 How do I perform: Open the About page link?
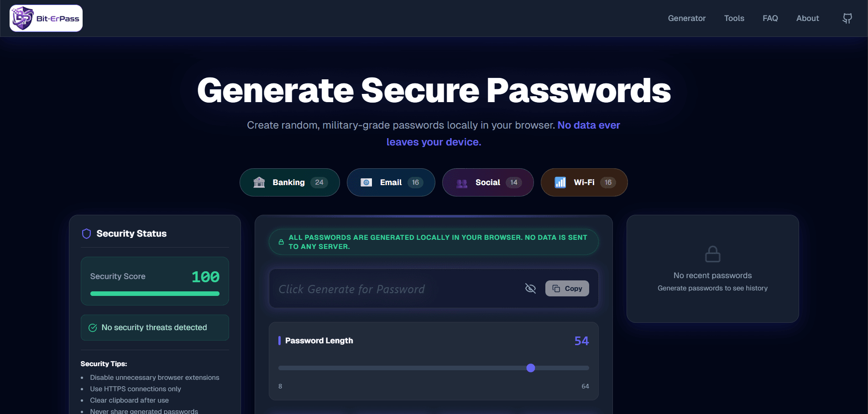coord(807,18)
